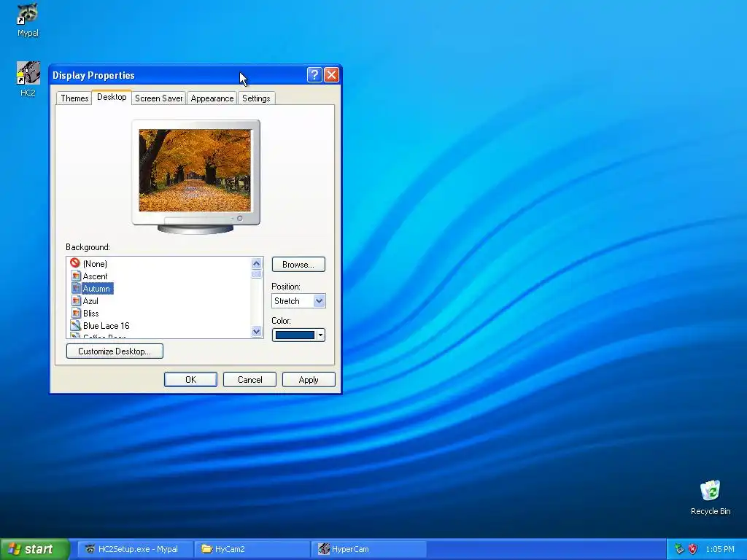Screen dimensions: 747x560
Task: Select the HC2 desktop shortcut icon
Action: point(28,74)
